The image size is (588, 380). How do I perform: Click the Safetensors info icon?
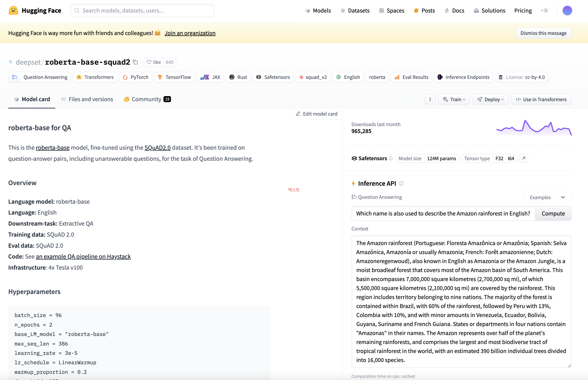(391, 158)
